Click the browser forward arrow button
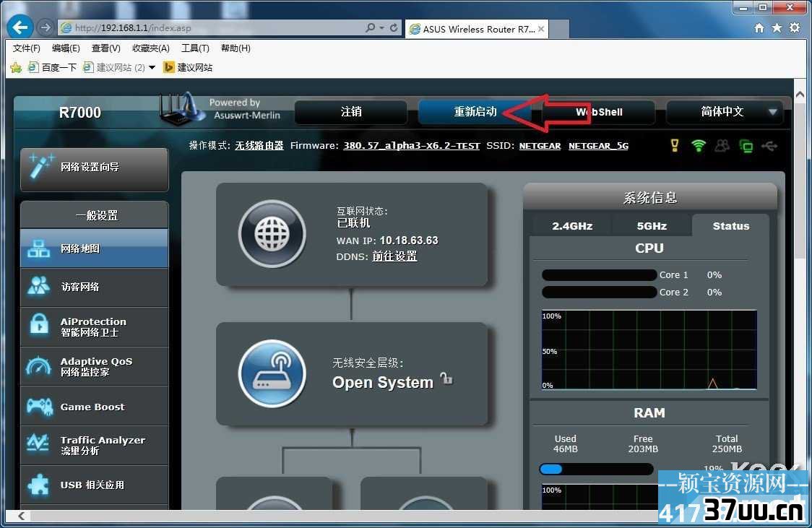 pos(46,27)
